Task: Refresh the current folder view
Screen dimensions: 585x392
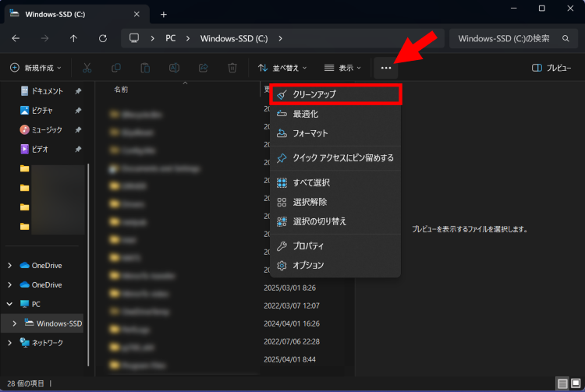Action: pyautogui.click(x=103, y=38)
